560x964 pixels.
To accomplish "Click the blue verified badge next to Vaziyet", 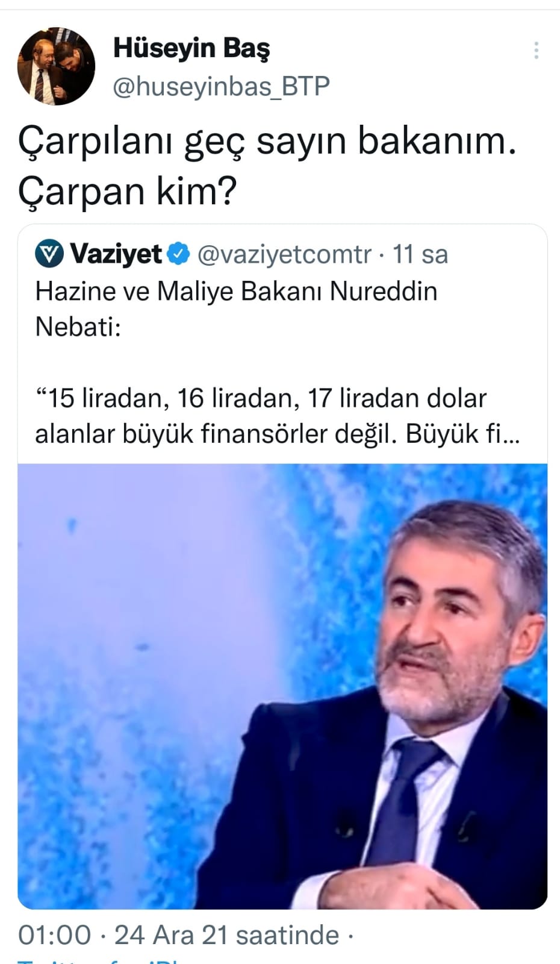I will (179, 254).
